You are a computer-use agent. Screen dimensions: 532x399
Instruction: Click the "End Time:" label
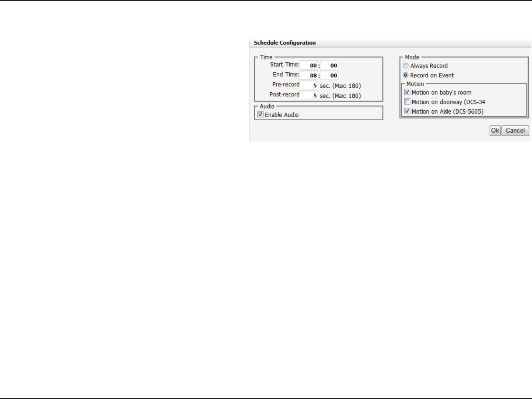click(x=286, y=75)
